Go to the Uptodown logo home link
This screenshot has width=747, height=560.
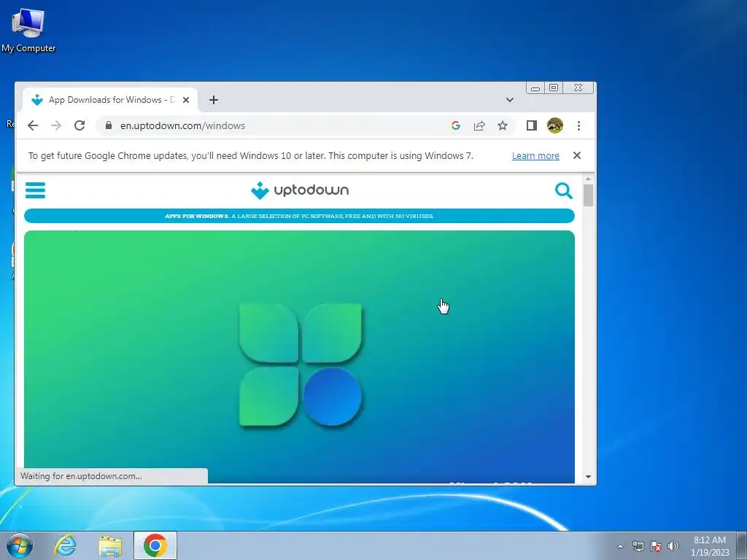pos(300,190)
